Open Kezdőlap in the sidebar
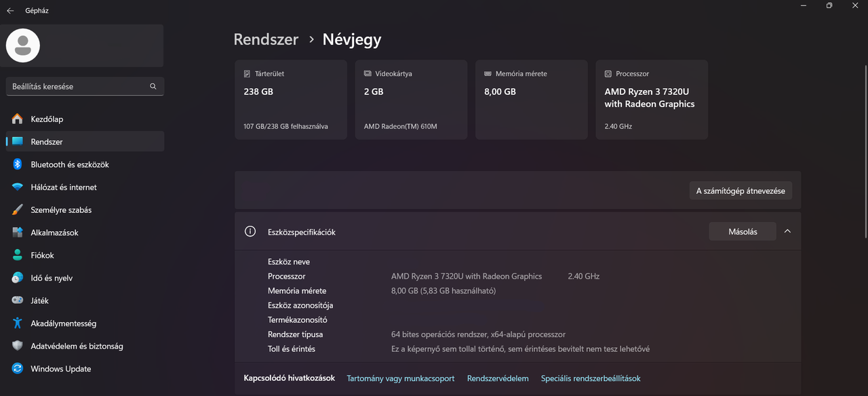The height and width of the screenshot is (396, 868). 85,119
